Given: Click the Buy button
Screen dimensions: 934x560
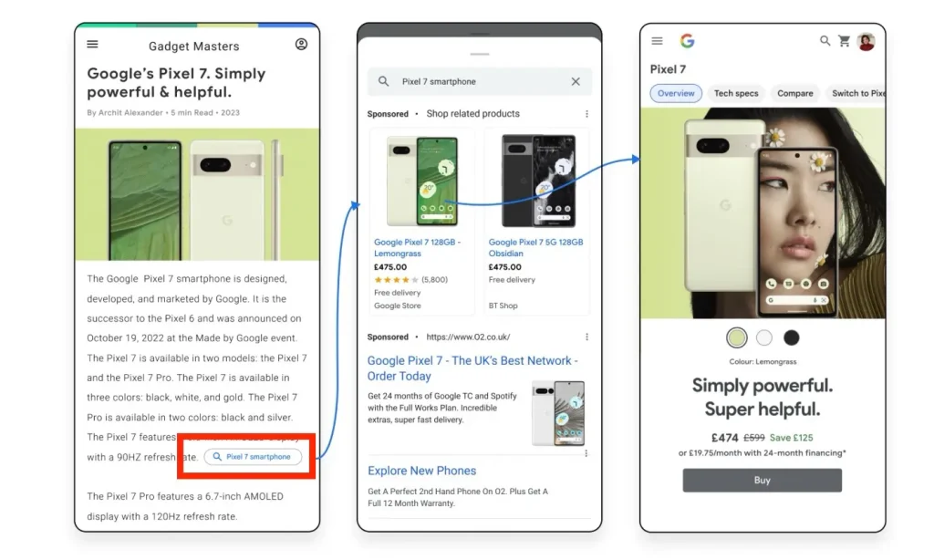Looking at the screenshot, I should click(762, 480).
